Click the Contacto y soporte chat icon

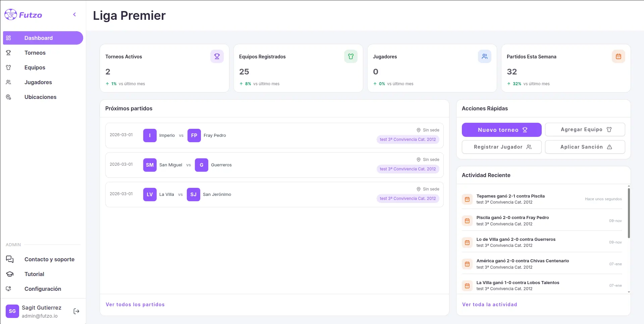[9, 259]
